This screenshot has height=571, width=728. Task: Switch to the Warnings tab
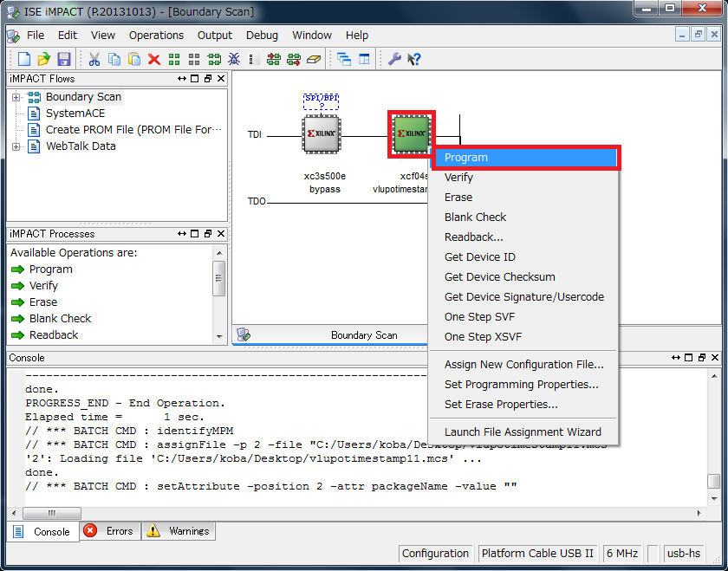(179, 531)
